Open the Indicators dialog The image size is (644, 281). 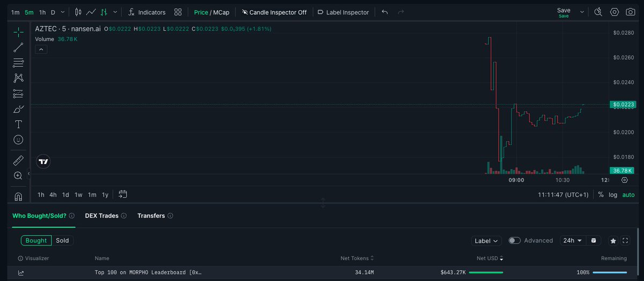pyautogui.click(x=147, y=12)
